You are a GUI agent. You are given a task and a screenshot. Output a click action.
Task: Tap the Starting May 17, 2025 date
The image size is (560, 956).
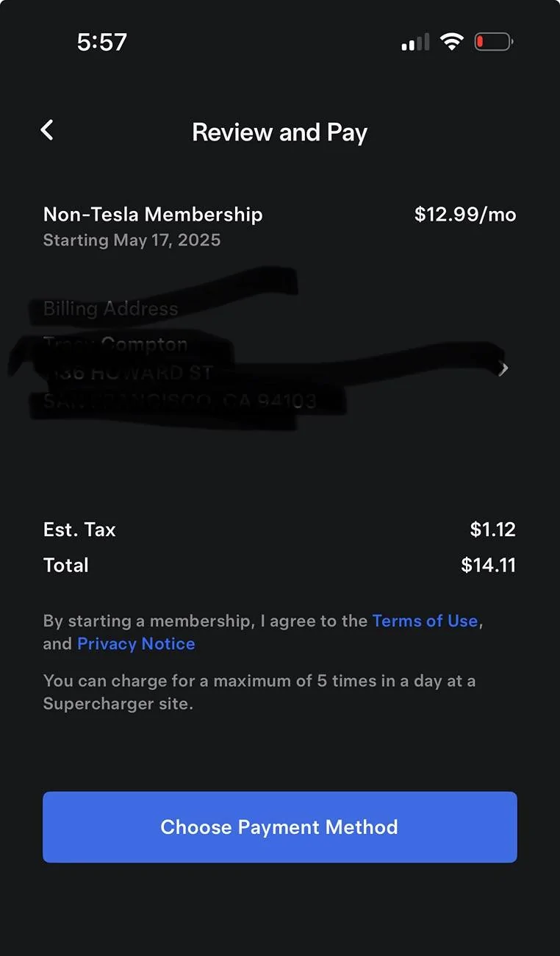tap(132, 240)
